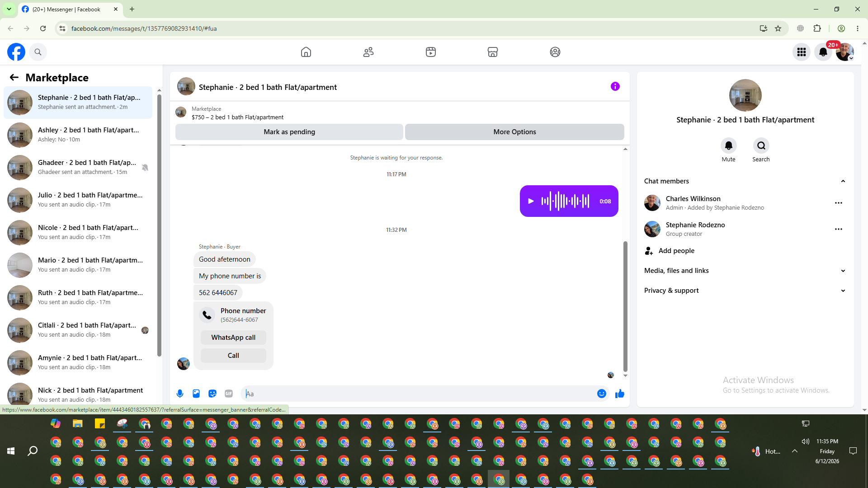Open the Friends icon in top navigation
The width and height of the screenshot is (868, 488).
click(368, 52)
